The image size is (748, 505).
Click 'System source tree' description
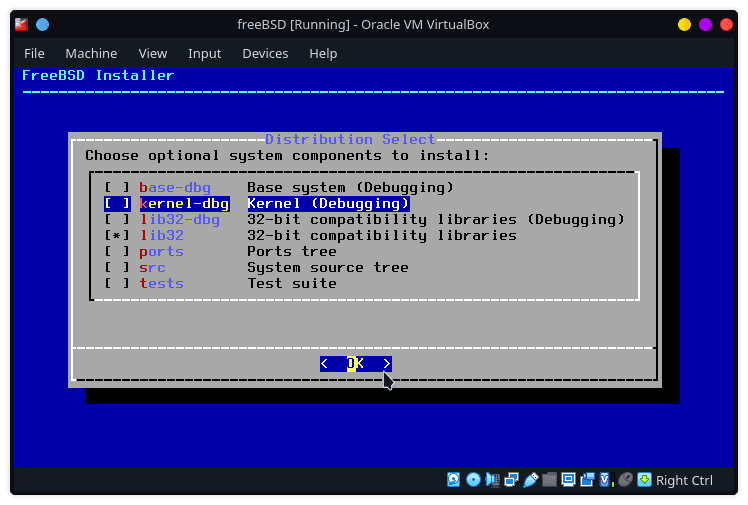328,268
